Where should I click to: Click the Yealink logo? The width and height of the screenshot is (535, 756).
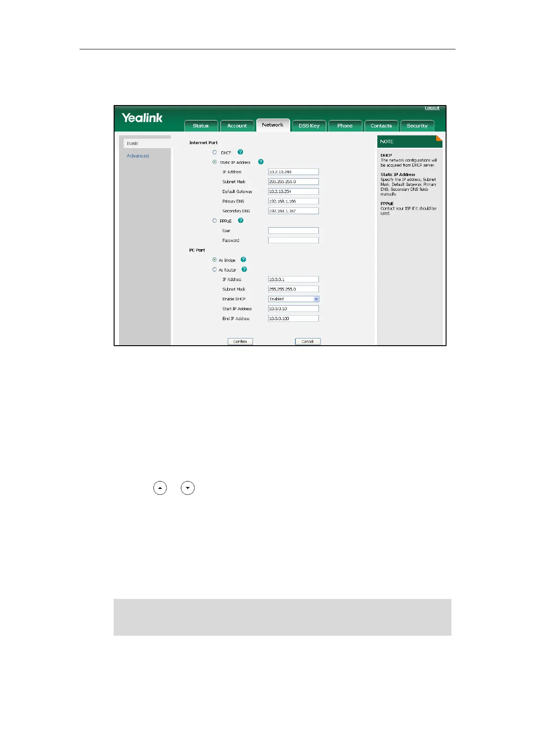(x=142, y=118)
